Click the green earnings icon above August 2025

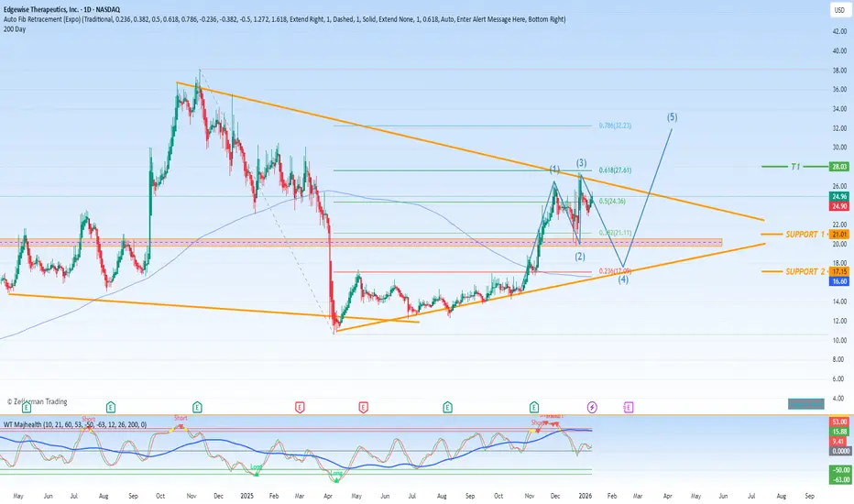(448, 407)
